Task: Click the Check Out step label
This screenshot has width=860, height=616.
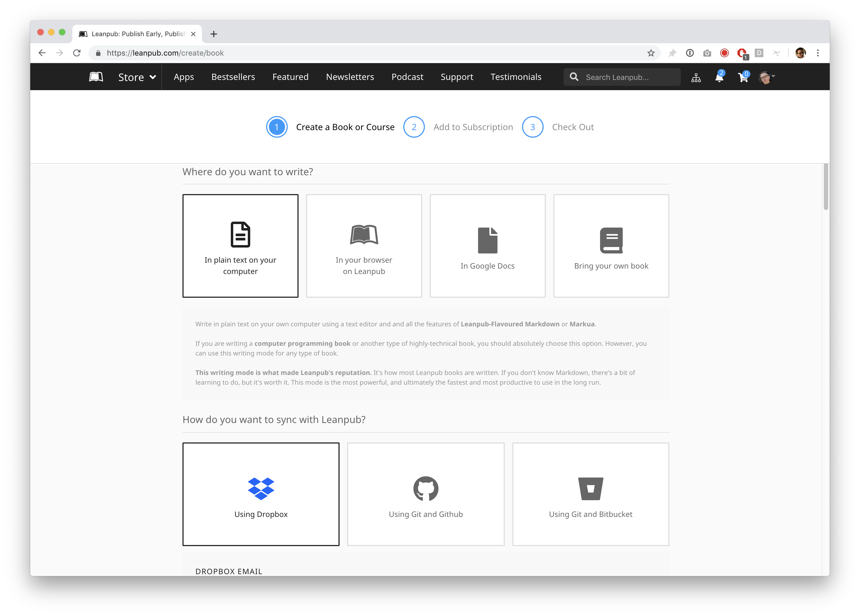Action: (573, 127)
